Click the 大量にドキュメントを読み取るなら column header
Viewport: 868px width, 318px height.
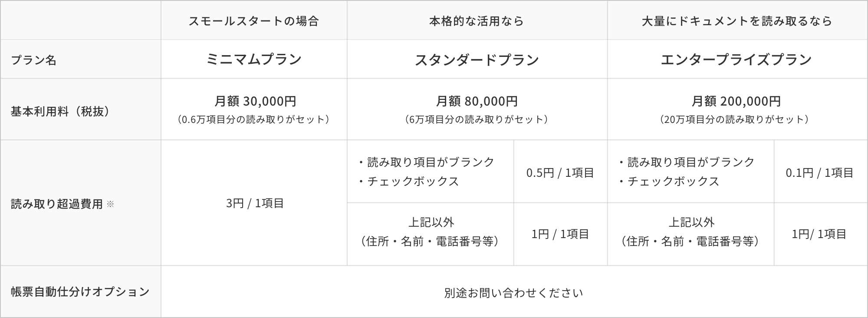(736, 21)
